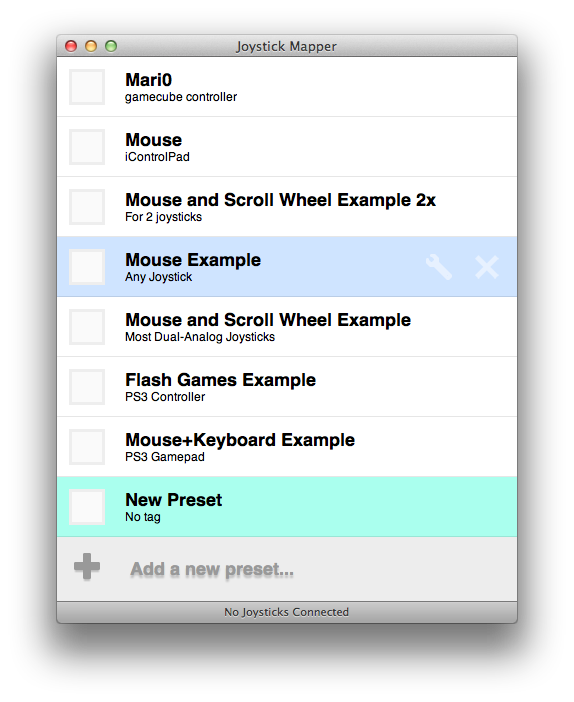Select Flash Games Example preset
574x702 pixels.
point(287,387)
